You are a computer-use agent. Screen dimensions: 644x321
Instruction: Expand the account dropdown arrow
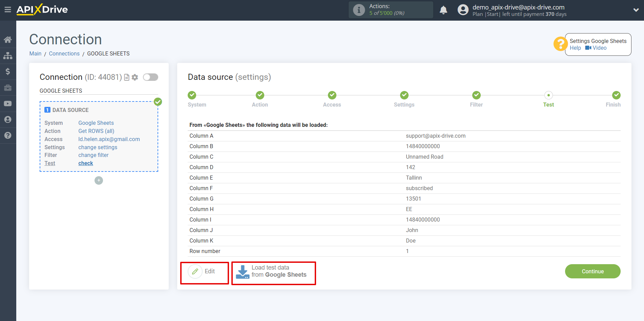pyautogui.click(x=636, y=10)
